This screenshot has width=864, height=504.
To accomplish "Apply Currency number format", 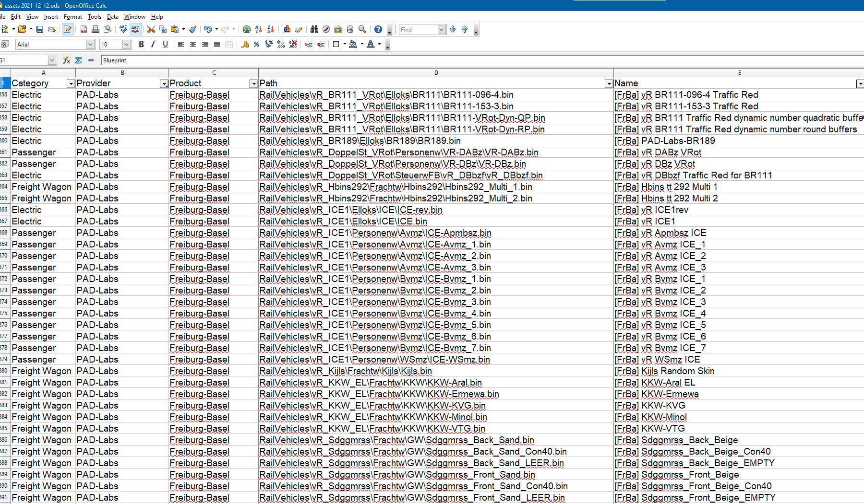I will click(x=245, y=45).
